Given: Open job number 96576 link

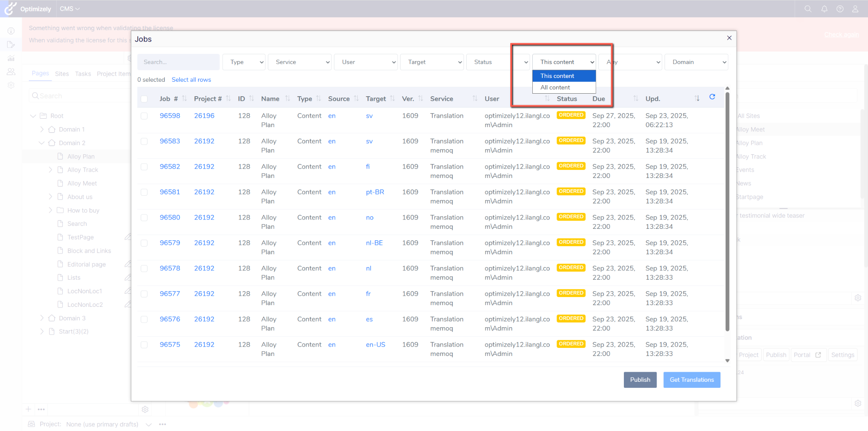Looking at the screenshot, I should [170, 319].
